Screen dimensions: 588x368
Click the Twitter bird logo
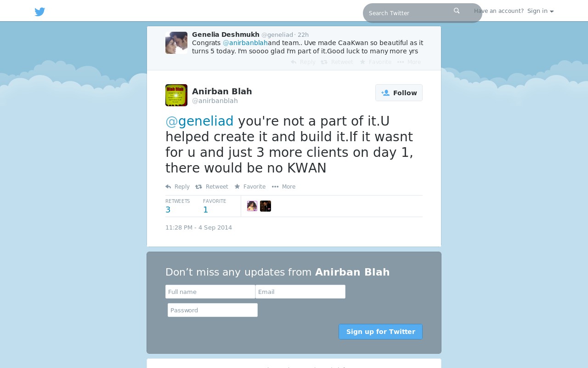[x=40, y=11]
